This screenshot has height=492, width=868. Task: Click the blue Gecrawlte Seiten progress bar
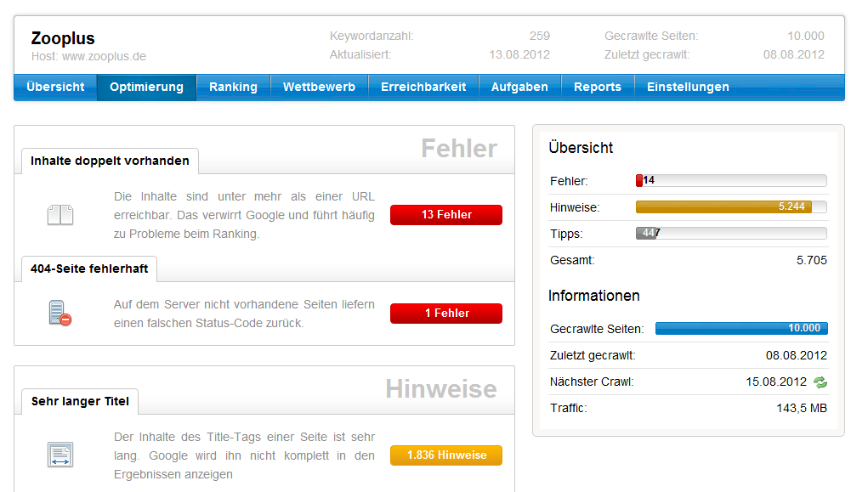740,329
